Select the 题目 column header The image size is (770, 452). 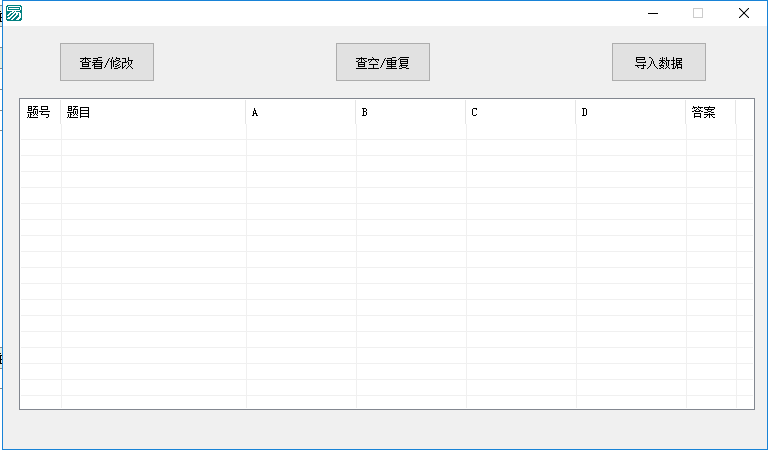coord(153,112)
